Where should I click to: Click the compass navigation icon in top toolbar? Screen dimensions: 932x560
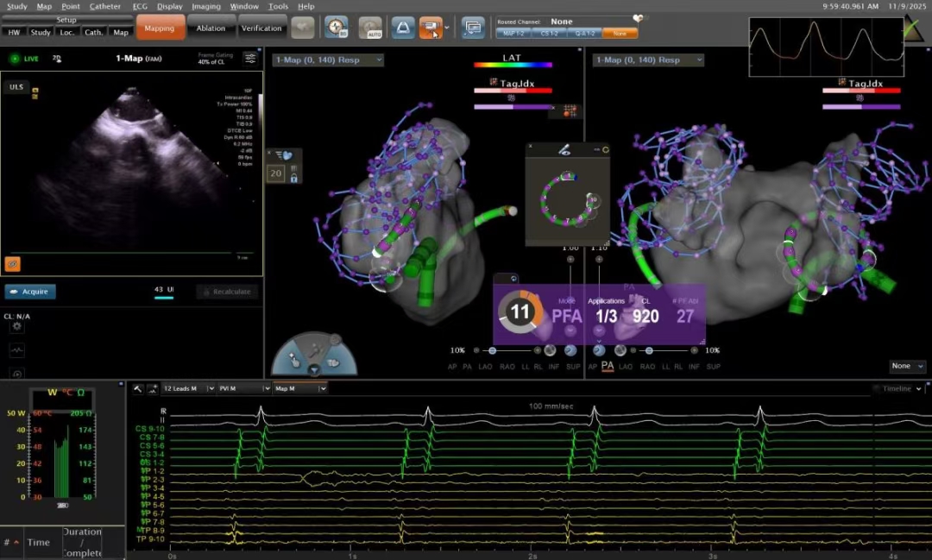(x=336, y=28)
